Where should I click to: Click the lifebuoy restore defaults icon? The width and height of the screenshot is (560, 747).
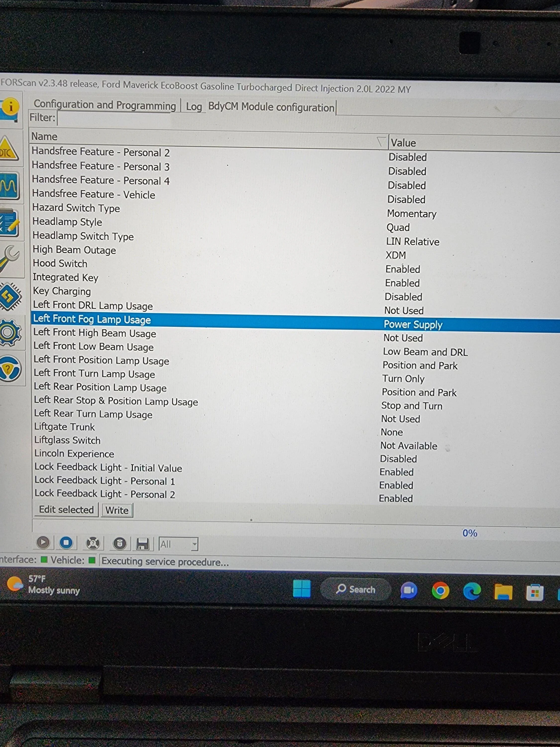93,543
